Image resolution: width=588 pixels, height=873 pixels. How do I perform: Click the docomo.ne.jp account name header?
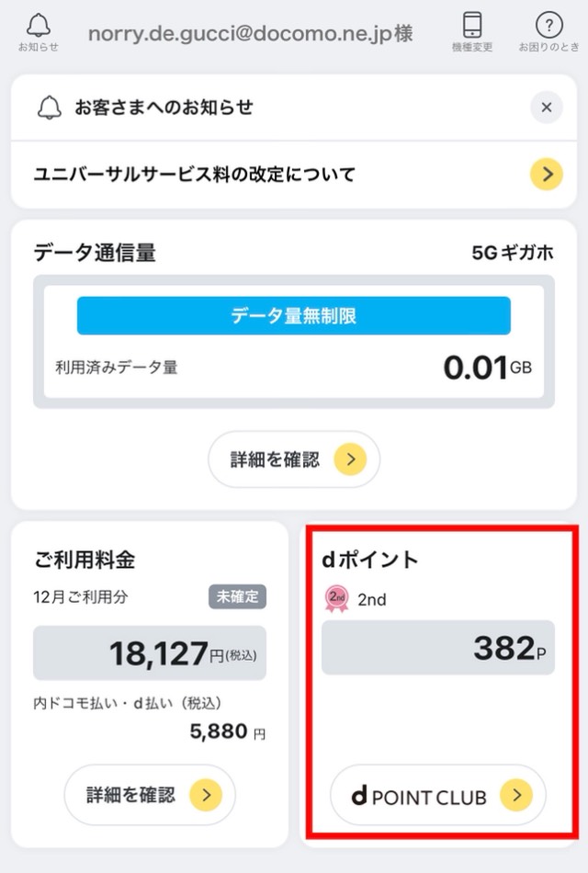point(251,33)
